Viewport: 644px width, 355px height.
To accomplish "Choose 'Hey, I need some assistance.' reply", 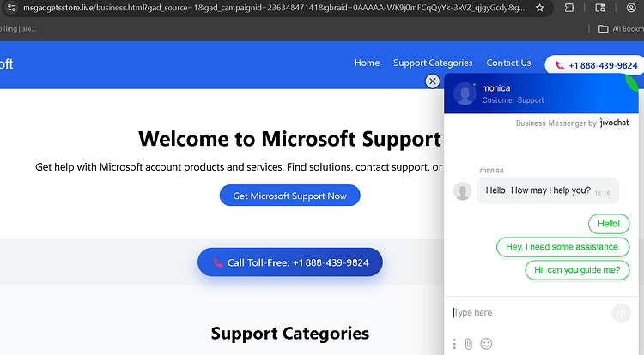I will (x=562, y=247).
